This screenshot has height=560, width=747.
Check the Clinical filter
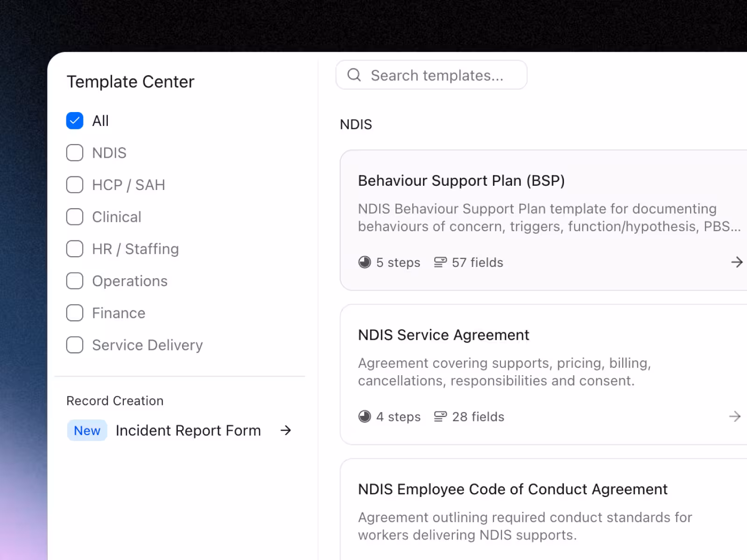(75, 217)
